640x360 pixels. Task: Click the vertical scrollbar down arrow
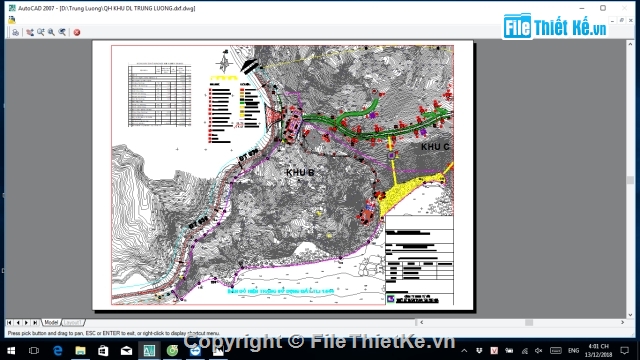tap(631, 315)
